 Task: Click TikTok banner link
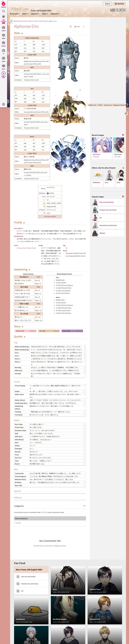click(x=100, y=105)
